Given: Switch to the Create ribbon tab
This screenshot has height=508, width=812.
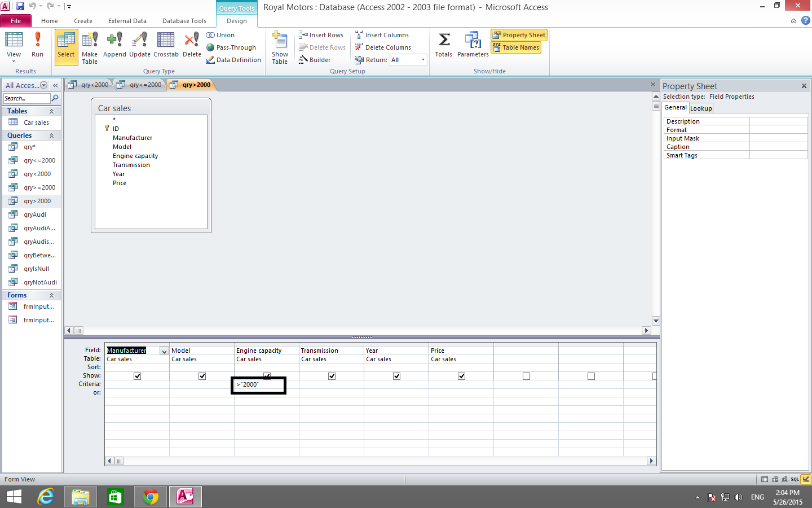Looking at the screenshot, I should coord(83,21).
